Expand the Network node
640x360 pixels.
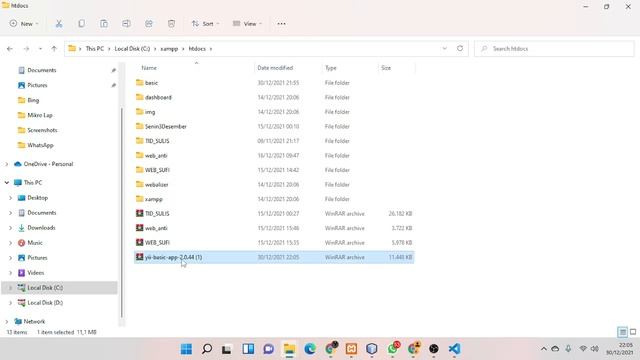click(7, 322)
